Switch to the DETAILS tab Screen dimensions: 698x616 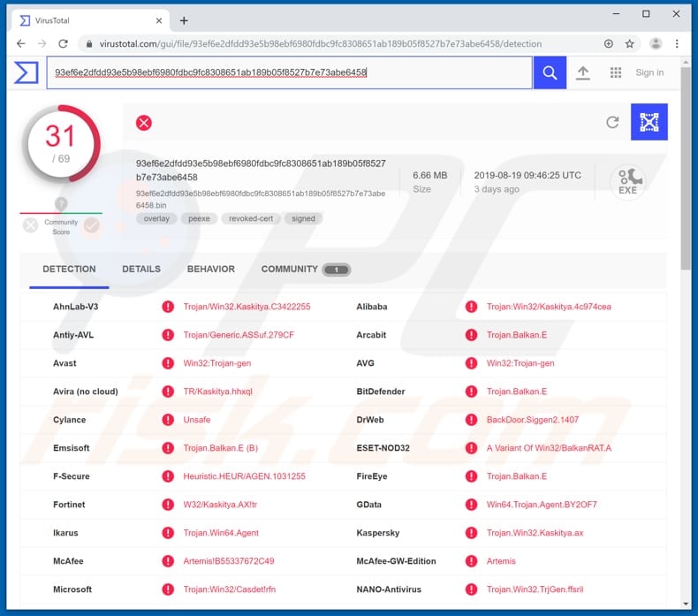pos(141,269)
